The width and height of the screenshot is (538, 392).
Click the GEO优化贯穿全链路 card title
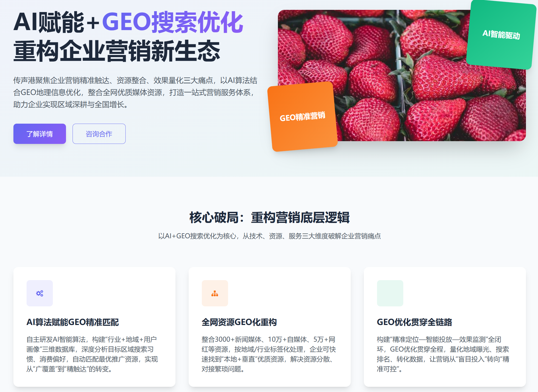pyautogui.click(x=414, y=322)
